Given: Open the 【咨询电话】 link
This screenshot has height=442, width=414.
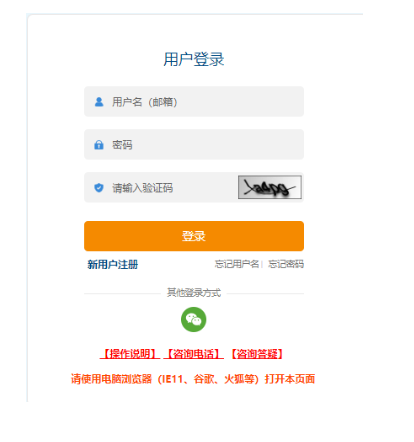Looking at the screenshot, I should (194, 354).
